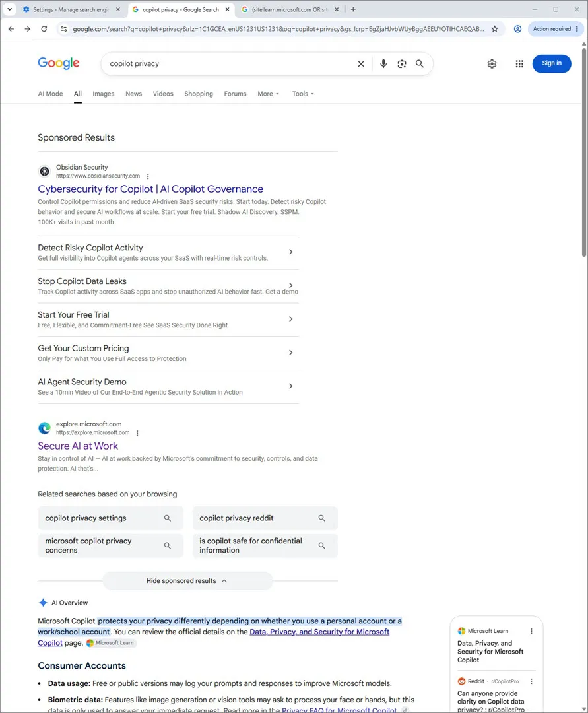This screenshot has height=713, width=588.
Task: Switch to AI Mode tab
Action: 50,94
